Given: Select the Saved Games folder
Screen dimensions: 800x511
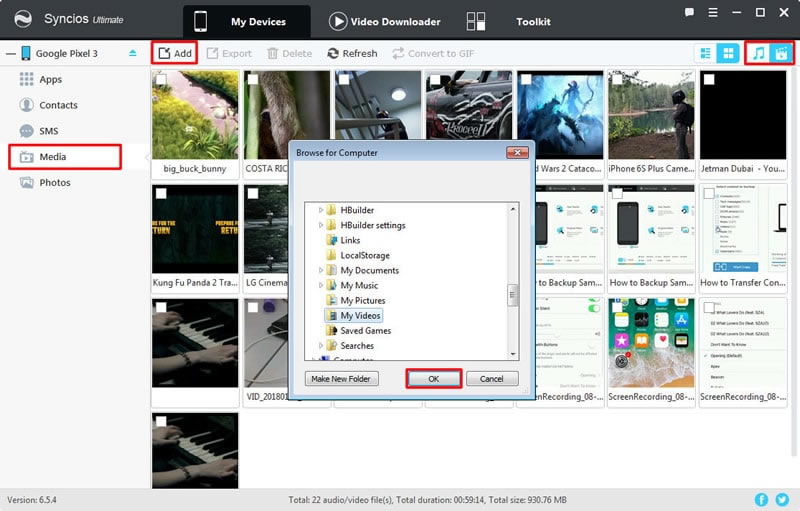Looking at the screenshot, I should click(x=359, y=330).
